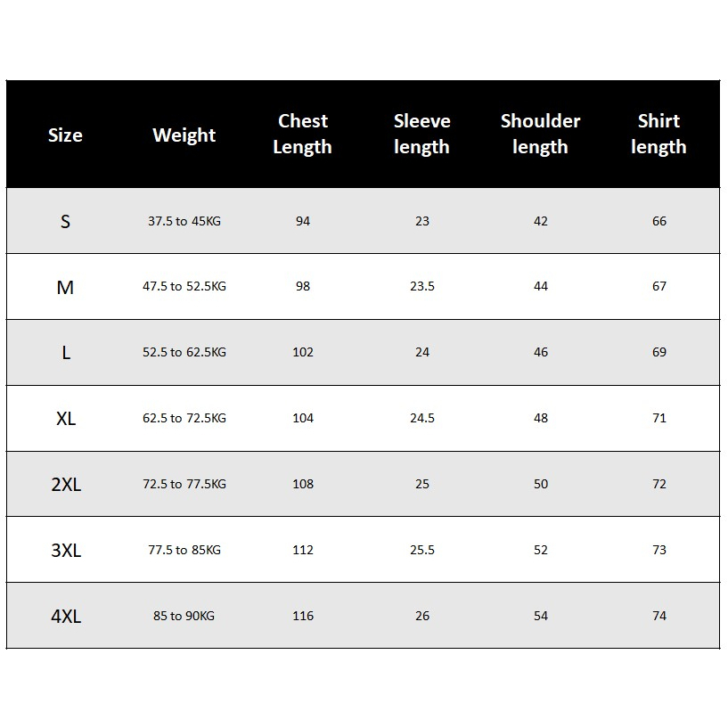Click sleeve length value 23.5
Viewport: 728px width, 728px height.
[x=422, y=286]
